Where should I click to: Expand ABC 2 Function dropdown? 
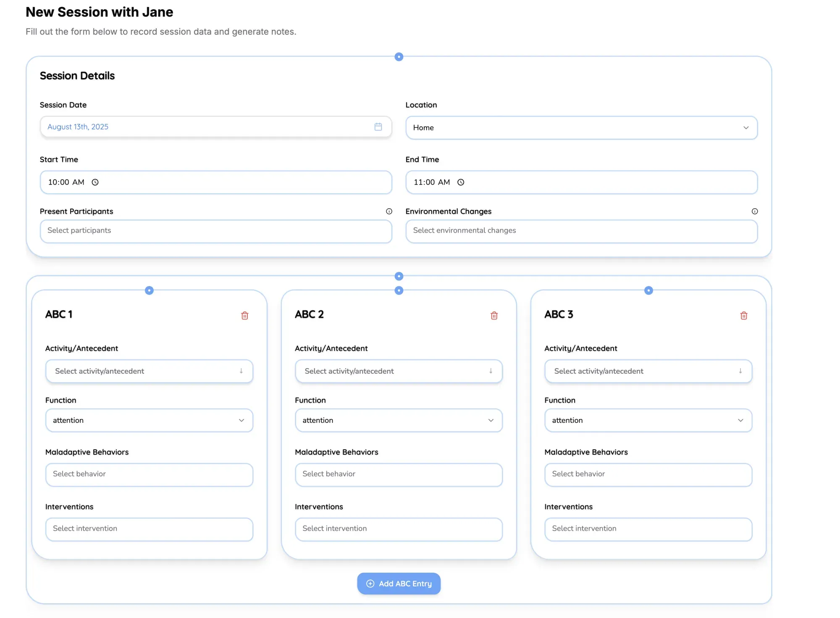[399, 420]
